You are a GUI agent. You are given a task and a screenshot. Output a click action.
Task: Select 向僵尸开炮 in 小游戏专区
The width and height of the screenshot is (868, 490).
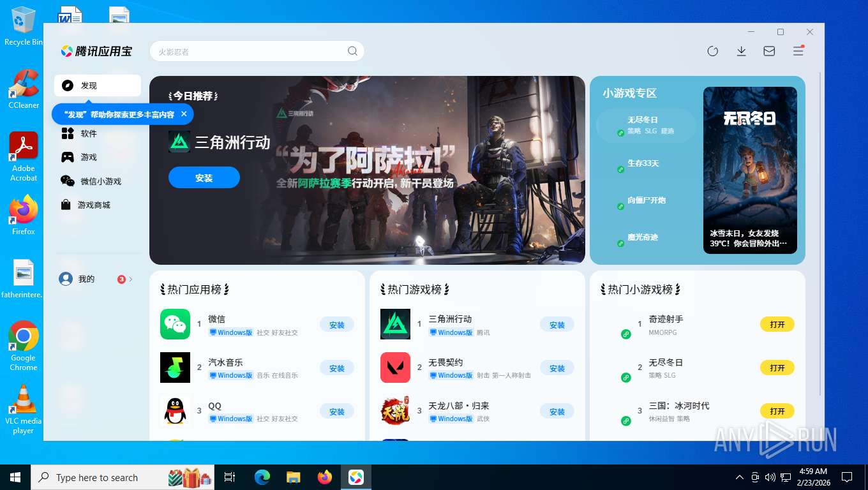pos(646,200)
